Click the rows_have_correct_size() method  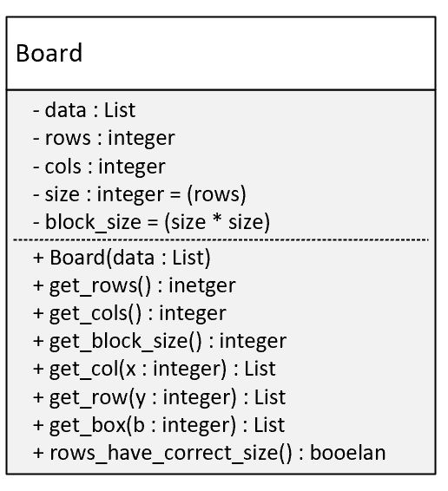point(209,453)
